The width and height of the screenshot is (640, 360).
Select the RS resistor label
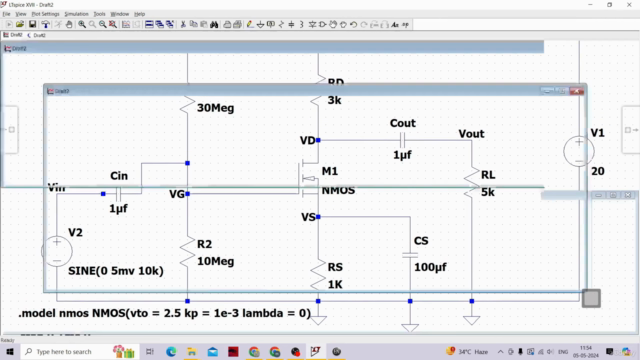(335, 267)
